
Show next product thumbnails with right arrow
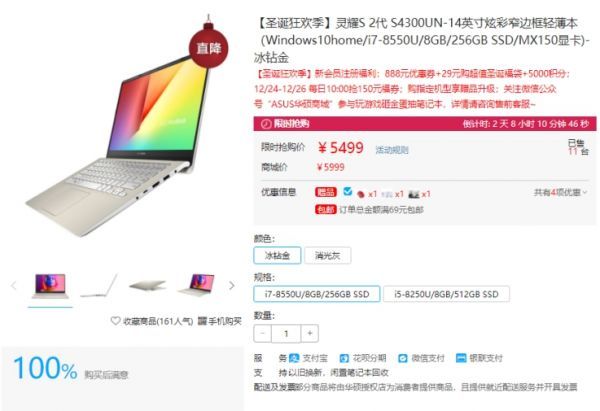pyautogui.click(x=231, y=285)
